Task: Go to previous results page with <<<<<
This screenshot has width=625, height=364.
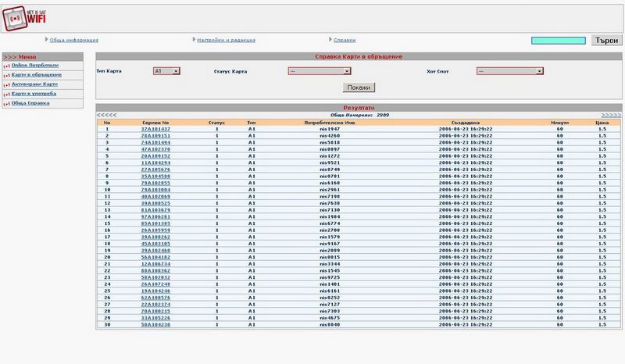Action: [x=106, y=115]
